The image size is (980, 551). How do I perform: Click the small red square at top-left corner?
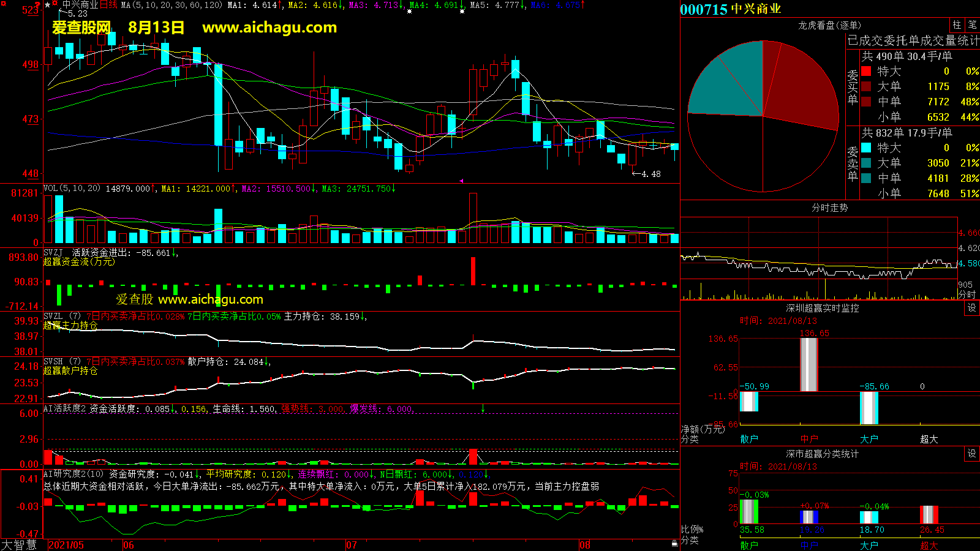[3, 4]
